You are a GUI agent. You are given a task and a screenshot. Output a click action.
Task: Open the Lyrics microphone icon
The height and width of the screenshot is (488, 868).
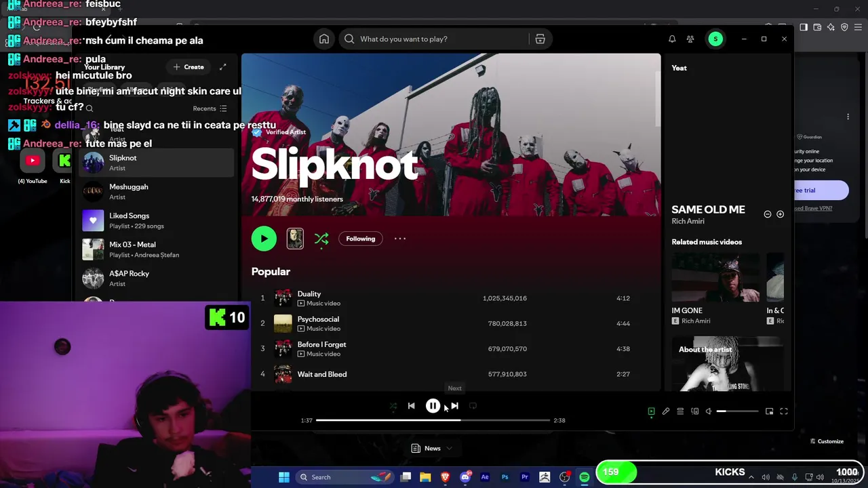coord(666,411)
